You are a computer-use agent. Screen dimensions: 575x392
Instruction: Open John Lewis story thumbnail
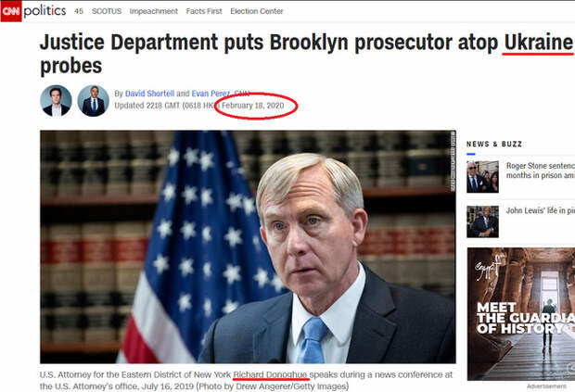(482, 221)
